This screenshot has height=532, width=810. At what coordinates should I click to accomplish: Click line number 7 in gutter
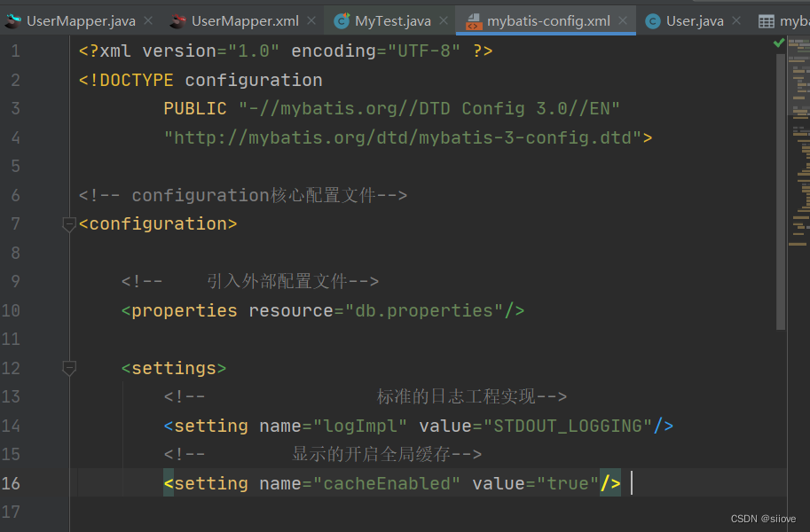point(15,224)
